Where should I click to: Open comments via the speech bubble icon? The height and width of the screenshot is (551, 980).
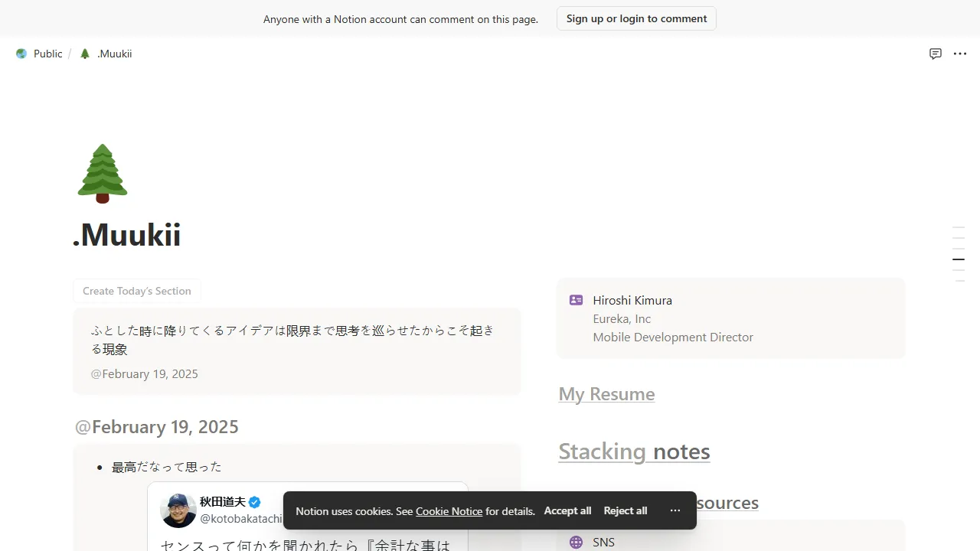936,54
